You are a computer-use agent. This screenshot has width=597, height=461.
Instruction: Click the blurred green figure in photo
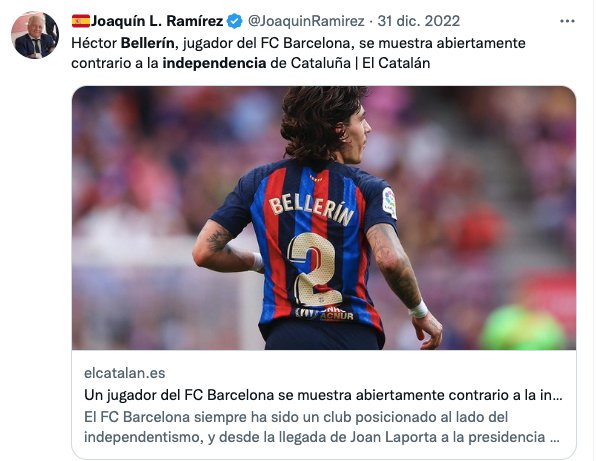[523, 327]
